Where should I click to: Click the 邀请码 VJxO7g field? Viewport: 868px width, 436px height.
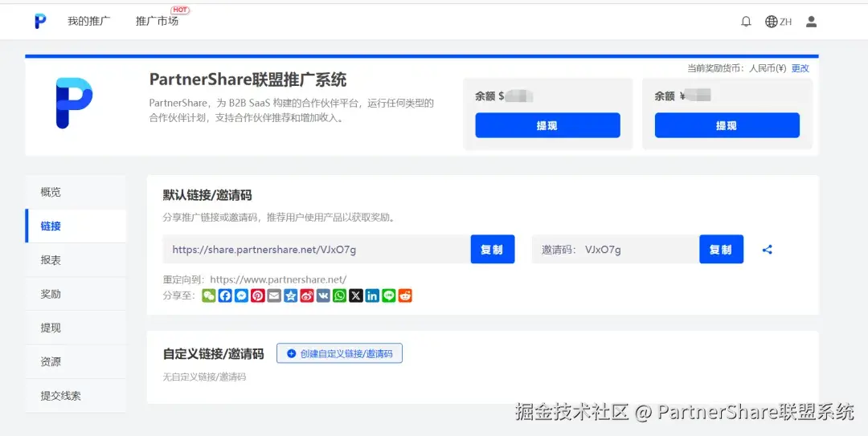tap(616, 250)
